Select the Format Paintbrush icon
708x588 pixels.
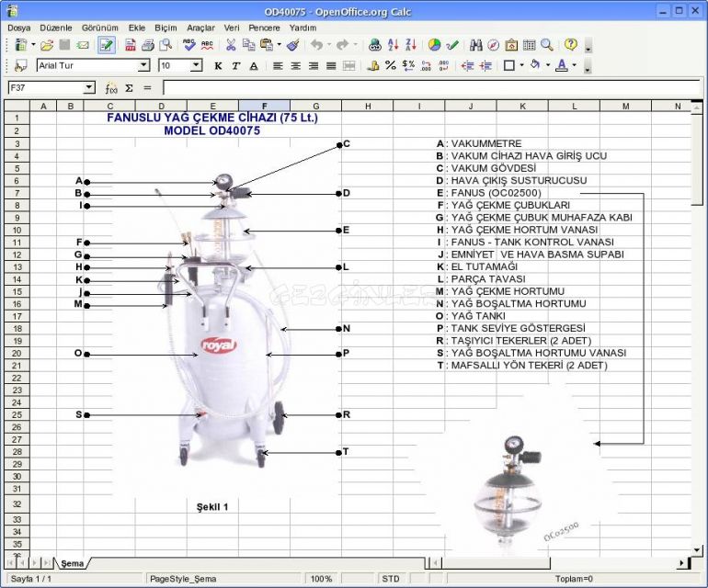pos(293,45)
